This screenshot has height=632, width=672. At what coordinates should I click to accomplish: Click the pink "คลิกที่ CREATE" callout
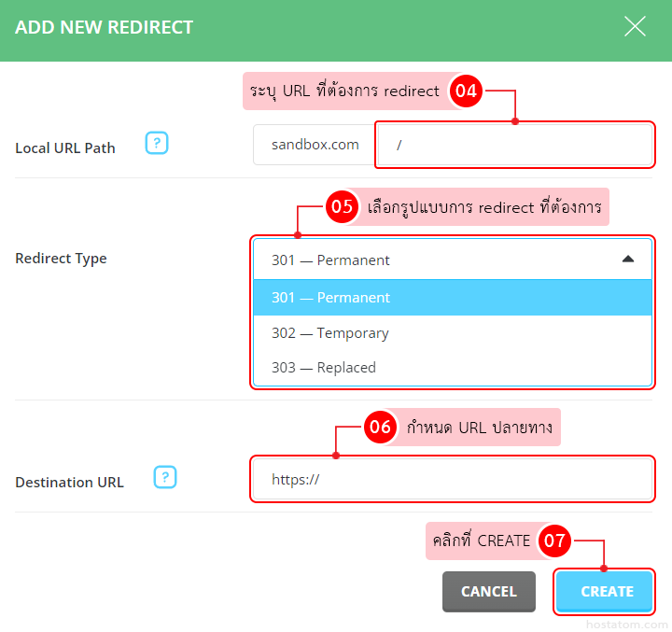pos(481,541)
